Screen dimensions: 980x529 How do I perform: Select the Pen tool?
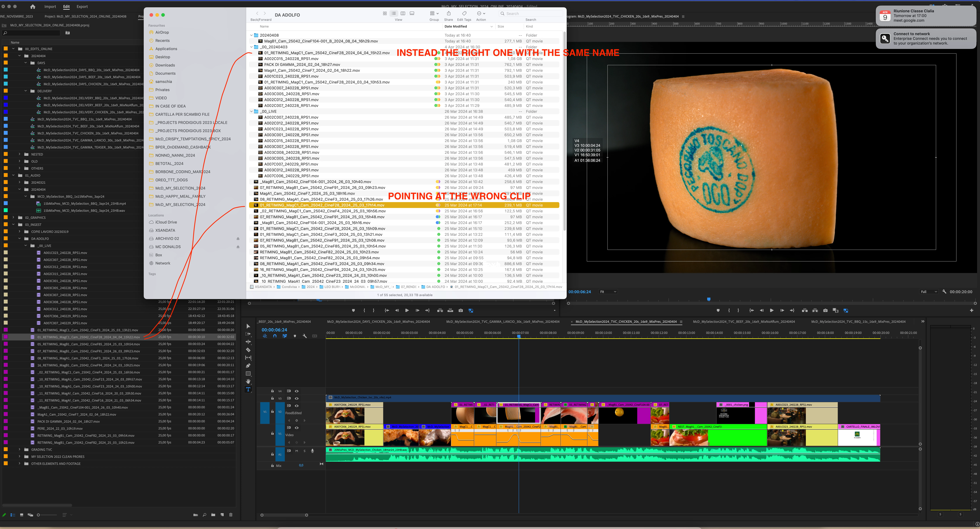coord(248,366)
